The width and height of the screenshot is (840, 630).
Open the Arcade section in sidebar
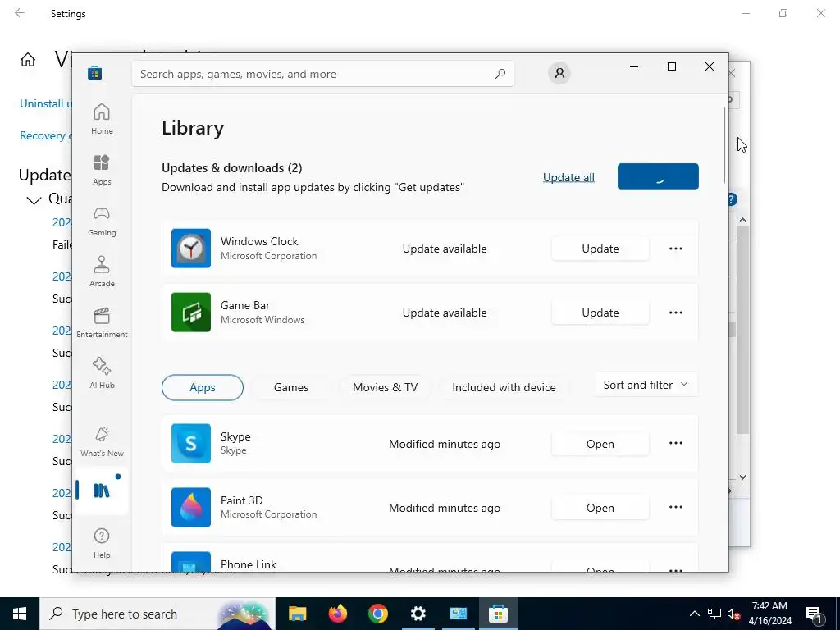(x=102, y=272)
